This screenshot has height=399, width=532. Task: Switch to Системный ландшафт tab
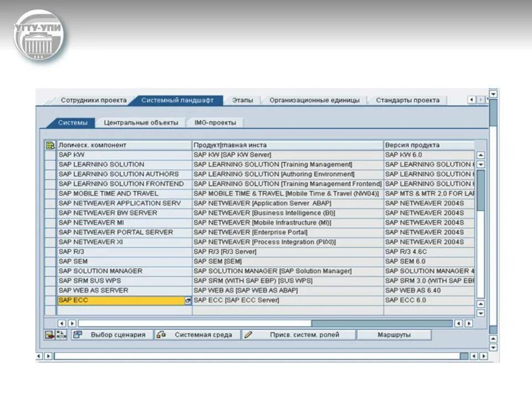pos(177,100)
